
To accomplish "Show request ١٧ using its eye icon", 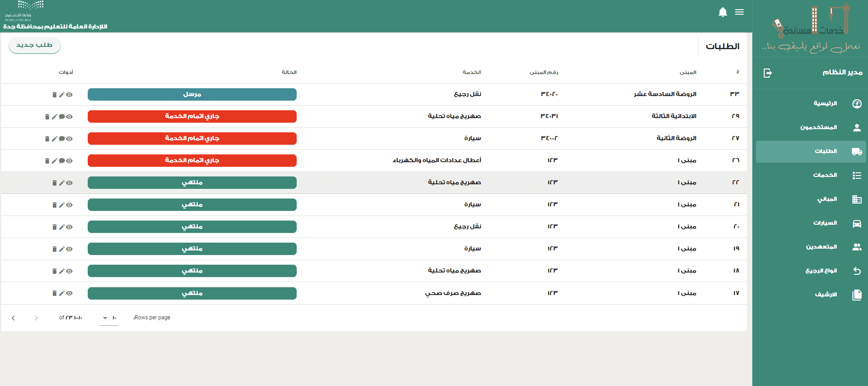I will coord(69,293).
